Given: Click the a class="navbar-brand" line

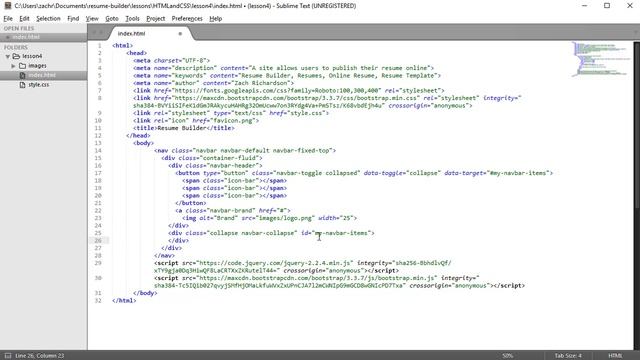Looking at the screenshot, I should (233, 211).
